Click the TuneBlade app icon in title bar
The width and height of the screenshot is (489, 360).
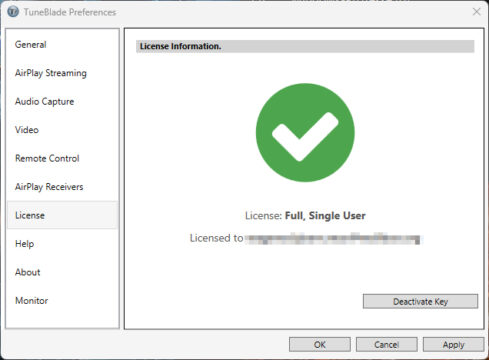point(13,12)
